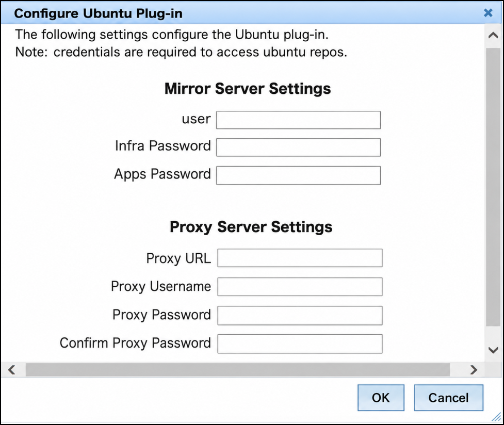Click the vertical scrollbar up arrow
Image resolution: width=504 pixels, height=425 pixels.
[x=493, y=36]
